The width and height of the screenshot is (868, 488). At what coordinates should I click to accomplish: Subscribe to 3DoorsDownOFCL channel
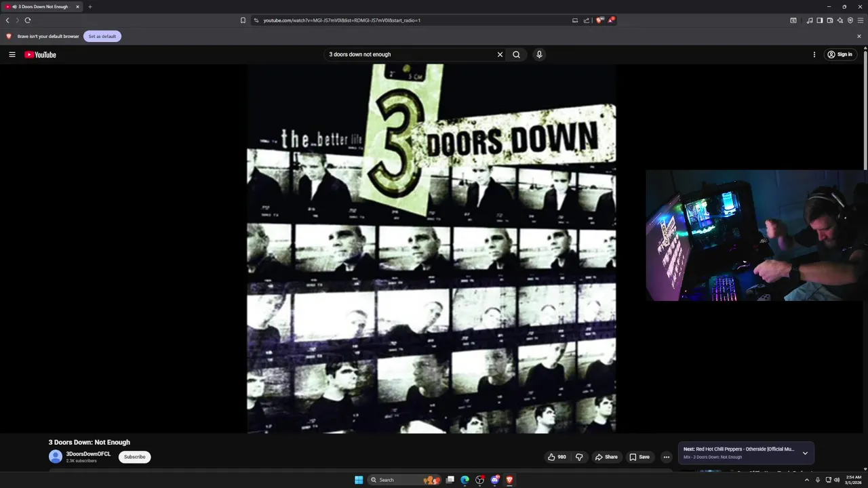coord(134,457)
